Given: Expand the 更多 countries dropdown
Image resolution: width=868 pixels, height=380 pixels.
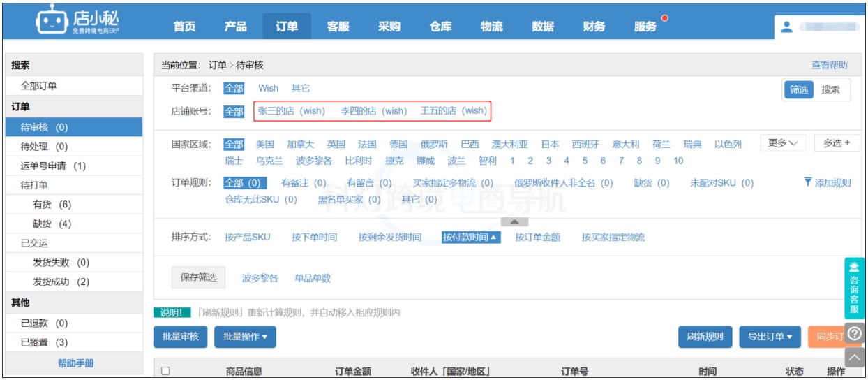Looking at the screenshot, I should coord(783,143).
